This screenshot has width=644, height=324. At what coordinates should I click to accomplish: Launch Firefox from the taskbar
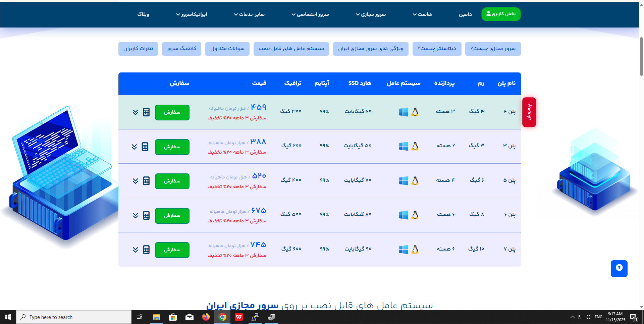tap(206, 317)
